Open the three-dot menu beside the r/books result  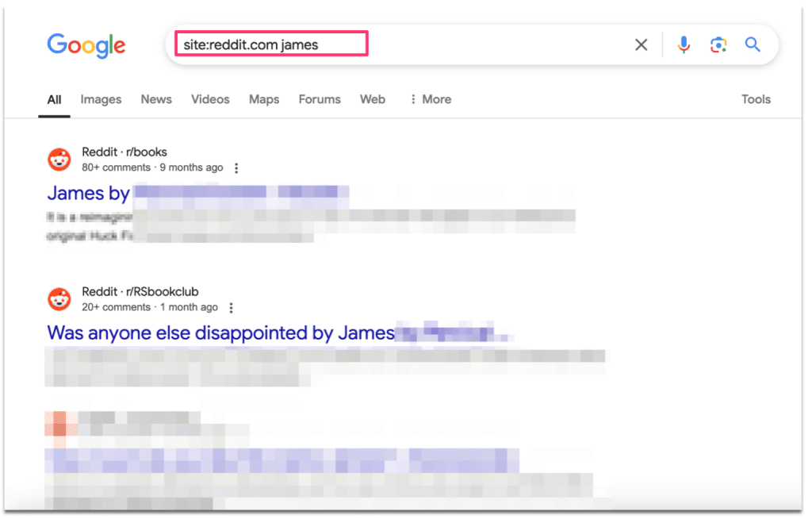pos(236,167)
